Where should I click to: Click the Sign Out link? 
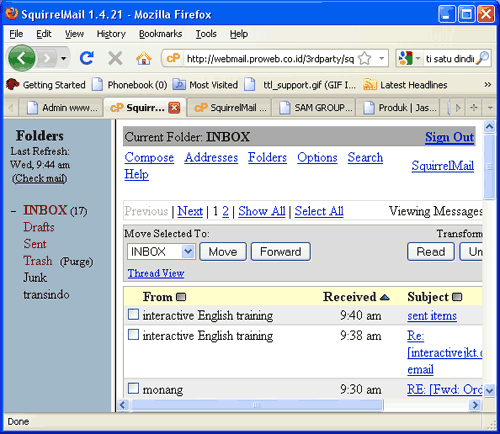click(x=449, y=137)
